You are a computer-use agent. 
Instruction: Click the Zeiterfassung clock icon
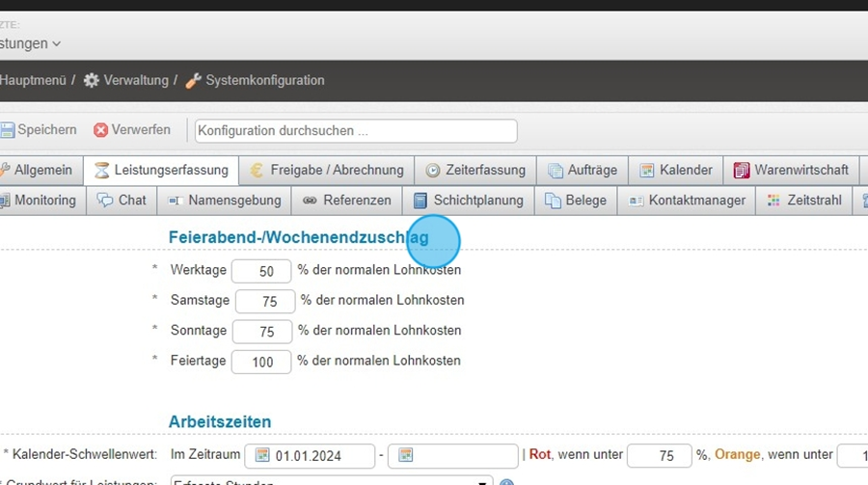click(x=433, y=171)
